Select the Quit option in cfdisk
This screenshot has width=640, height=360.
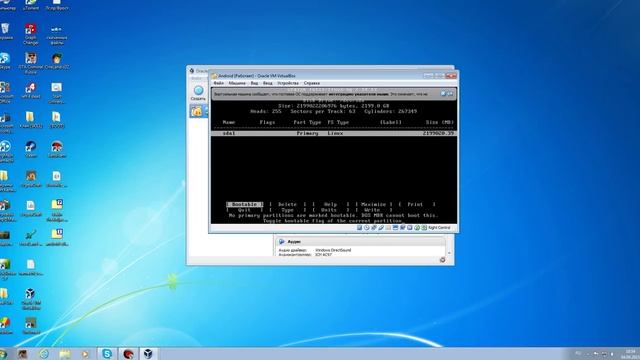pos(244,210)
